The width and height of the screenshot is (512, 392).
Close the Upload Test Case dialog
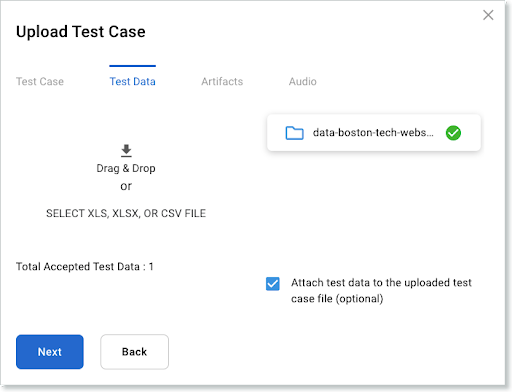pos(488,15)
